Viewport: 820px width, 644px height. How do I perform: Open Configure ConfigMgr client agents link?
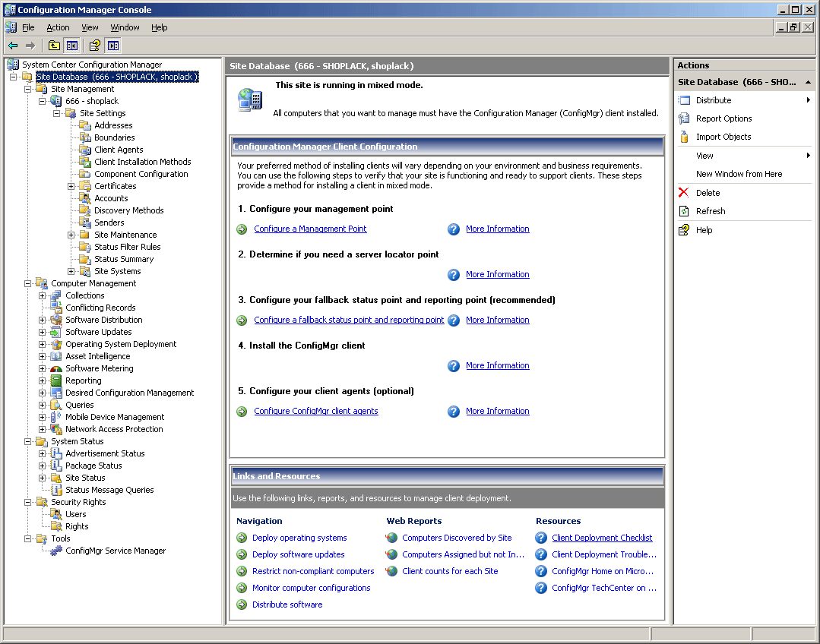(x=316, y=411)
